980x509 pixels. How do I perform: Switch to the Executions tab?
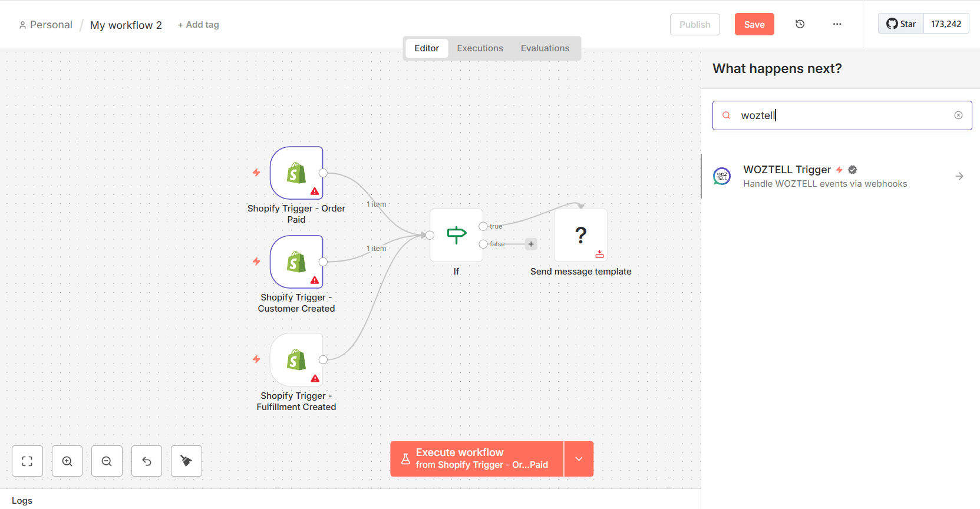[x=480, y=48]
